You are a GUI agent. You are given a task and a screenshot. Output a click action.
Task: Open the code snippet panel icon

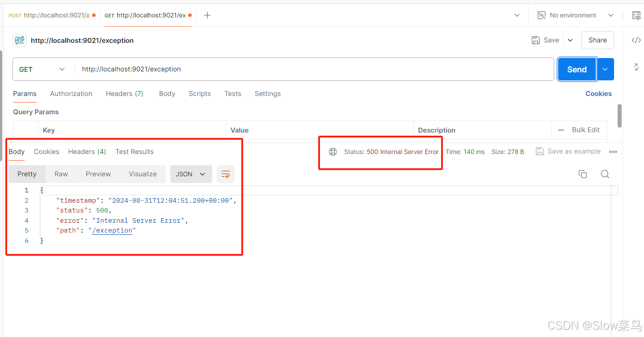point(636,40)
